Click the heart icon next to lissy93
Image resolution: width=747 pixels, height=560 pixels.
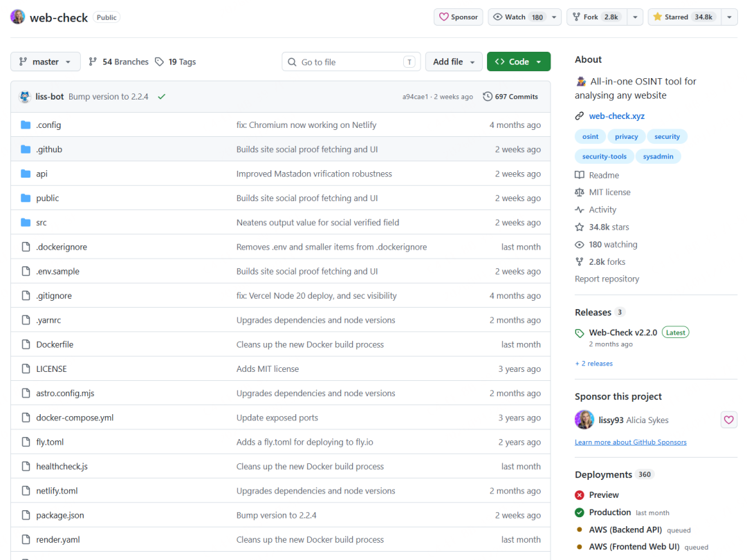tap(728, 420)
